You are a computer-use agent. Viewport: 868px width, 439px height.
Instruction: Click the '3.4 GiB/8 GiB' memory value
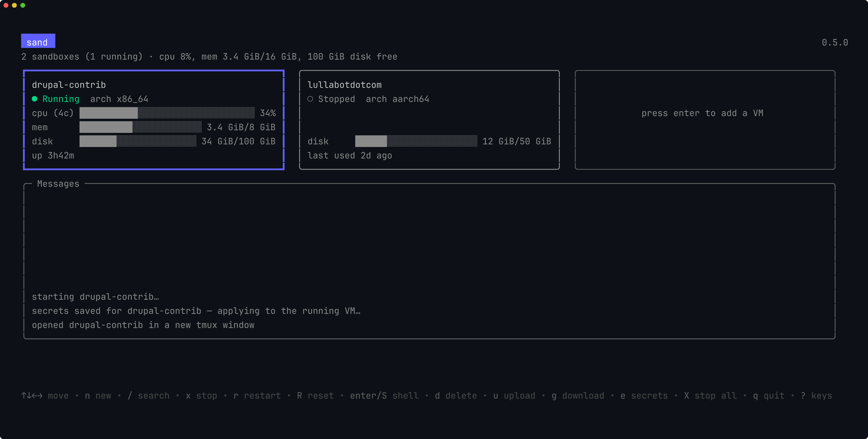(x=241, y=127)
